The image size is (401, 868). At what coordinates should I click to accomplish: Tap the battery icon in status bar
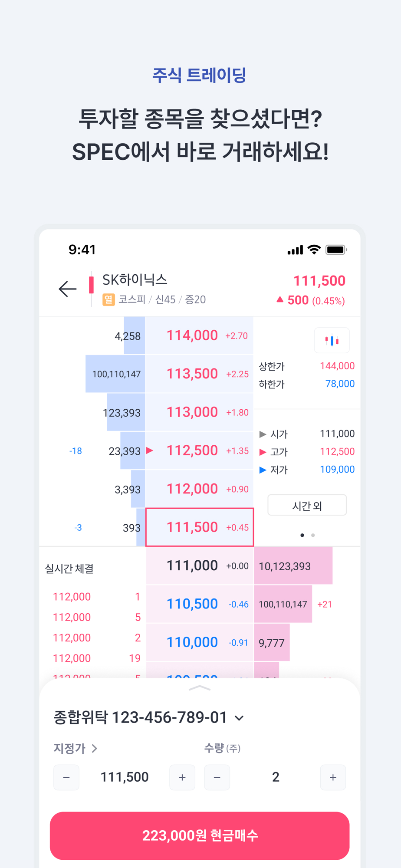tap(336, 250)
